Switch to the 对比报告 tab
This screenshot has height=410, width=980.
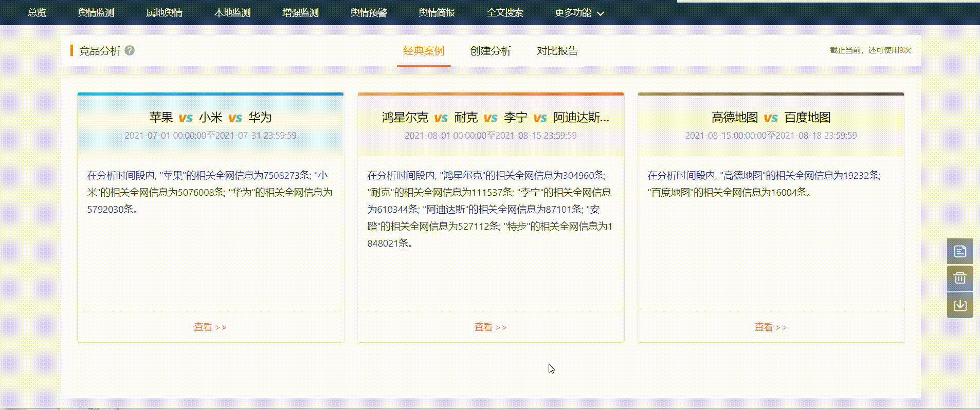[x=557, y=51]
